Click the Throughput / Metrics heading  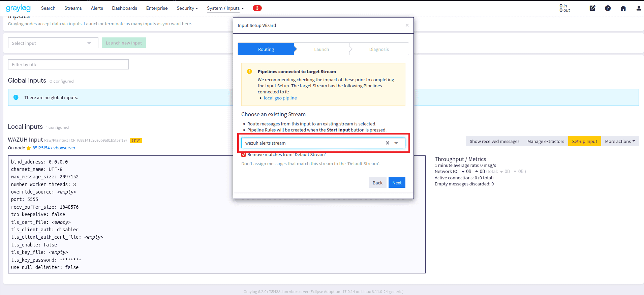point(460,159)
